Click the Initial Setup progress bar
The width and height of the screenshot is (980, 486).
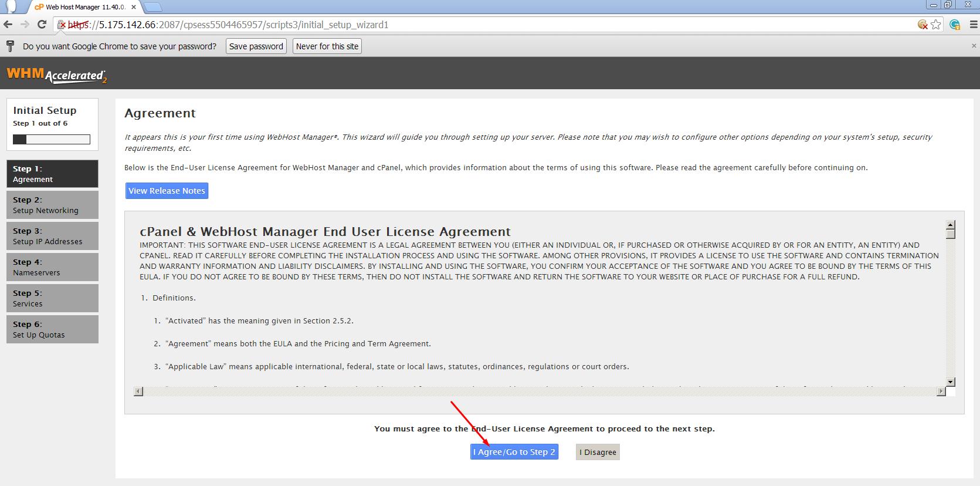(x=52, y=139)
